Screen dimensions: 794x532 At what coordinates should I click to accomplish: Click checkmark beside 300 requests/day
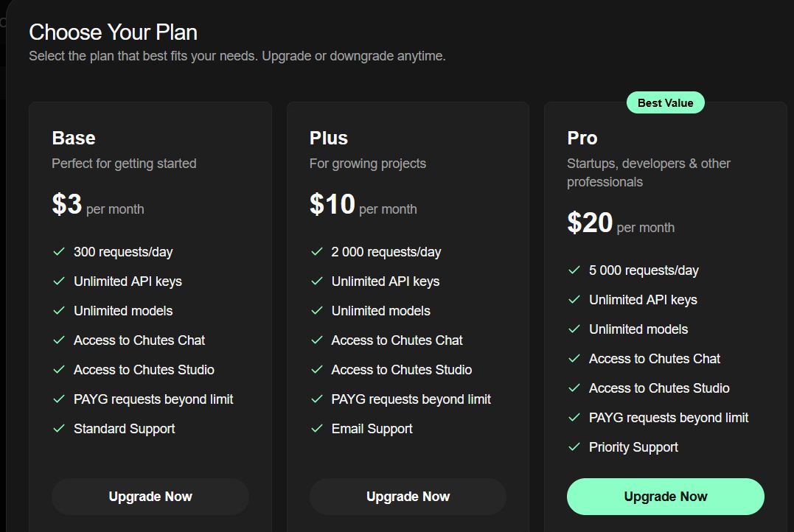coord(59,252)
